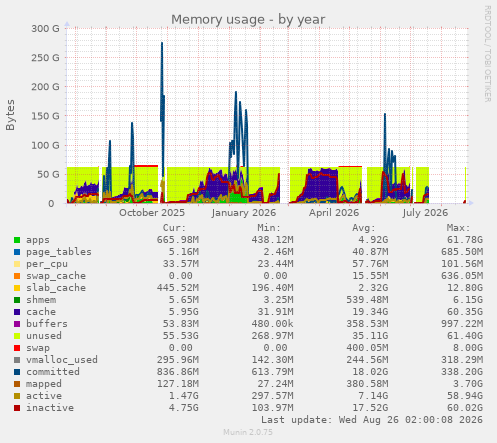497x443 pixels.
Task: Select the 'committed' legend label
Action: pyautogui.click(x=53, y=372)
